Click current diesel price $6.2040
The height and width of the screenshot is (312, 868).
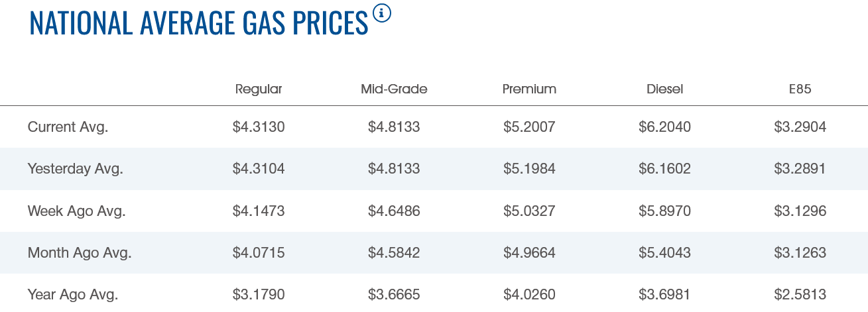tap(664, 127)
